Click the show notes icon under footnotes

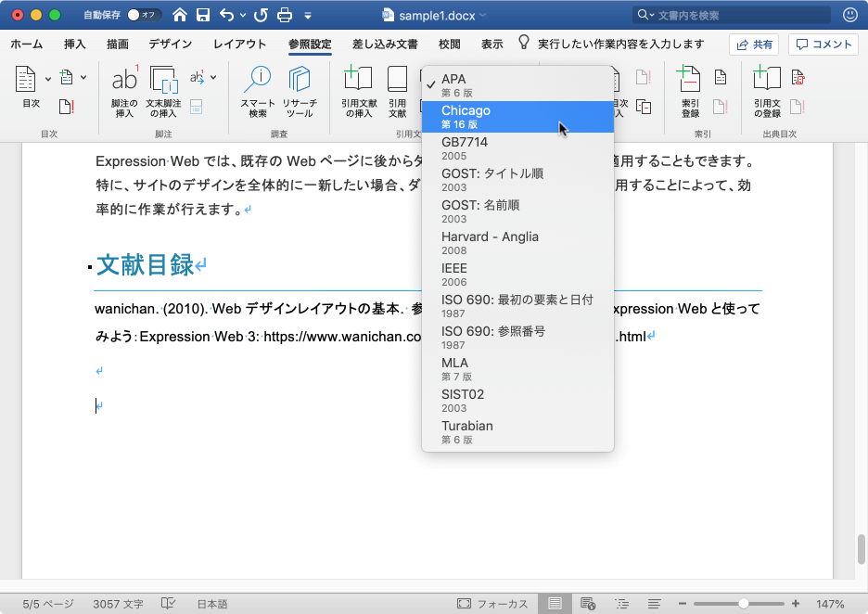pyautogui.click(x=196, y=107)
